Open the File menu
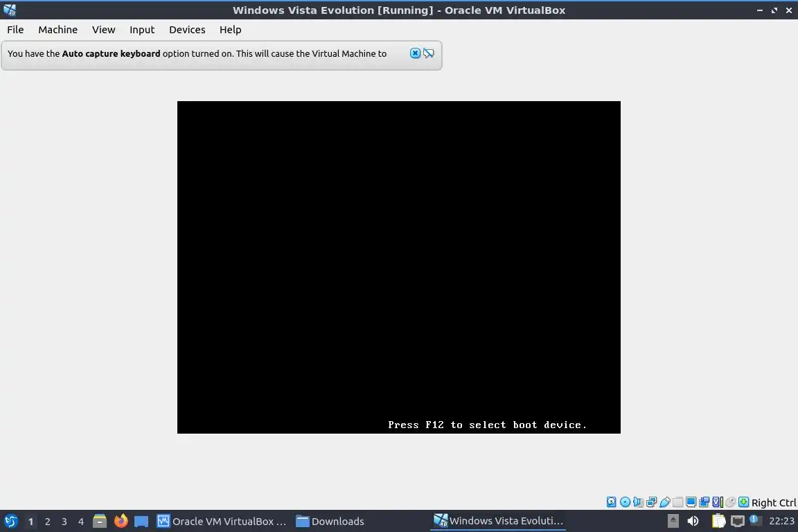Image resolution: width=798 pixels, height=532 pixels. click(x=15, y=30)
